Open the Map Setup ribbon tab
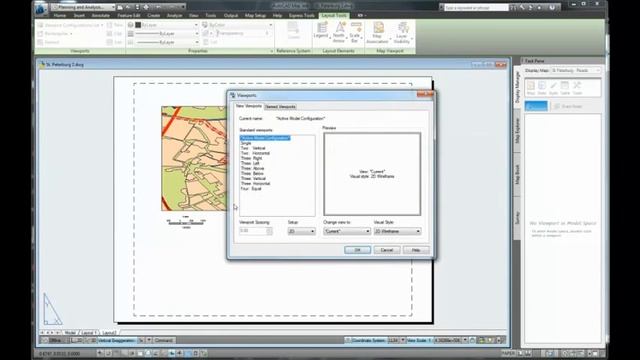Image resolution: width=640 pixels, height=360 pixels. tap(256, 16)
